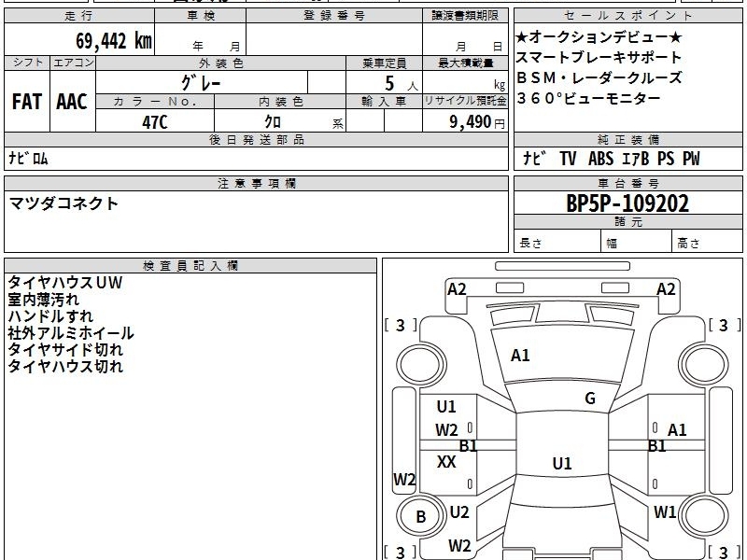Click the 純正装備 header
Image resolution: width=747 pixels, height=560 pixels.
point(627,139)
